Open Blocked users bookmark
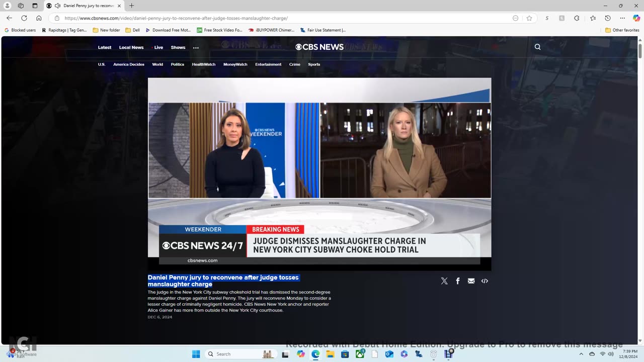The width and height of the screenshot is (644, 362). point(20,30)
